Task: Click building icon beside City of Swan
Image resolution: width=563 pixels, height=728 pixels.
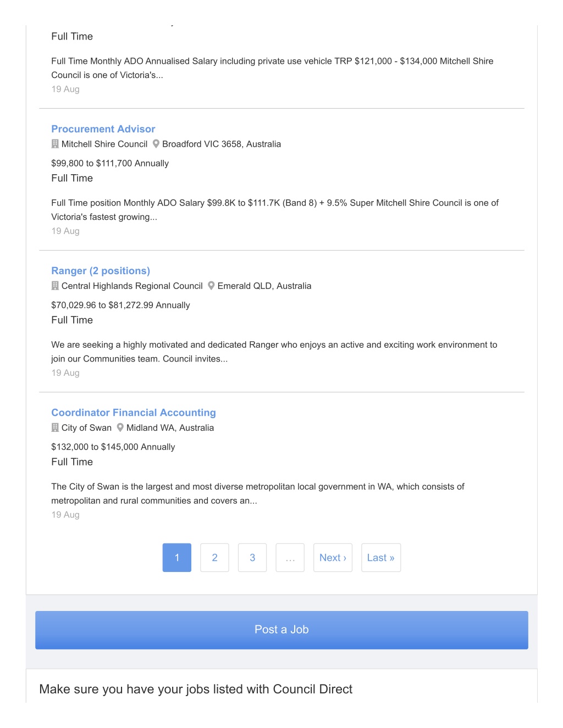Action: 55,427
